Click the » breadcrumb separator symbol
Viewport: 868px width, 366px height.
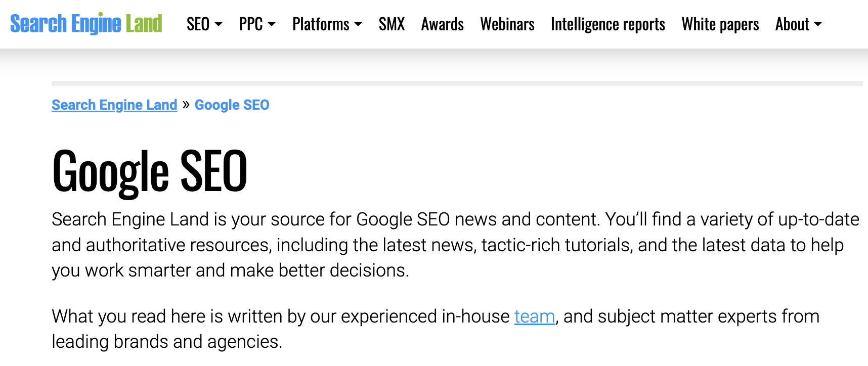coord(186,105)
